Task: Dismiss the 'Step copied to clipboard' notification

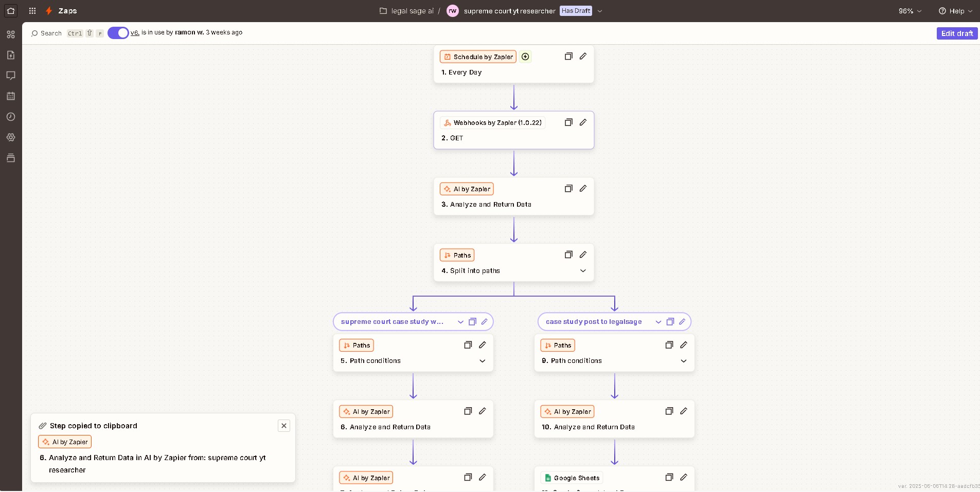Action: tap(284, 426)
